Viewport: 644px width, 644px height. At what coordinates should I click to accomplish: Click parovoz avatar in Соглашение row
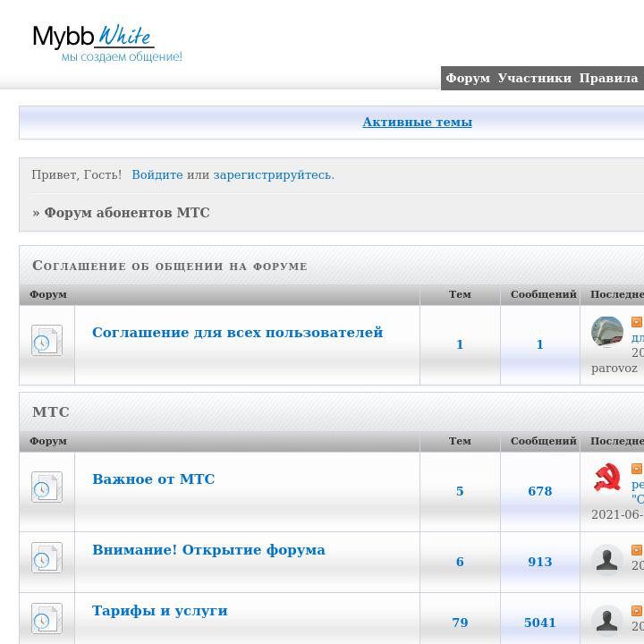pyautogui.click(x=607, y=332)
